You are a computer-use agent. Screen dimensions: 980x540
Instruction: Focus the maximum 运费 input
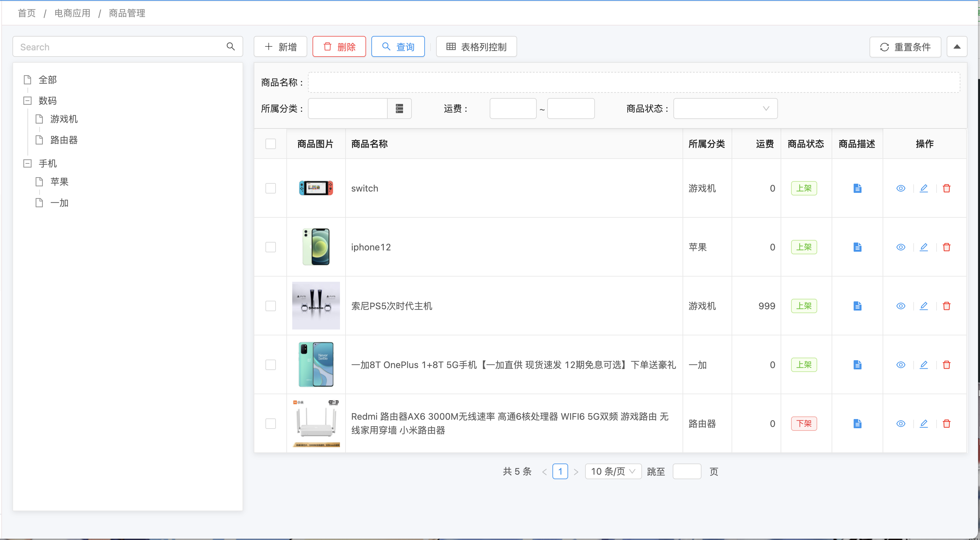coord(571,109)
